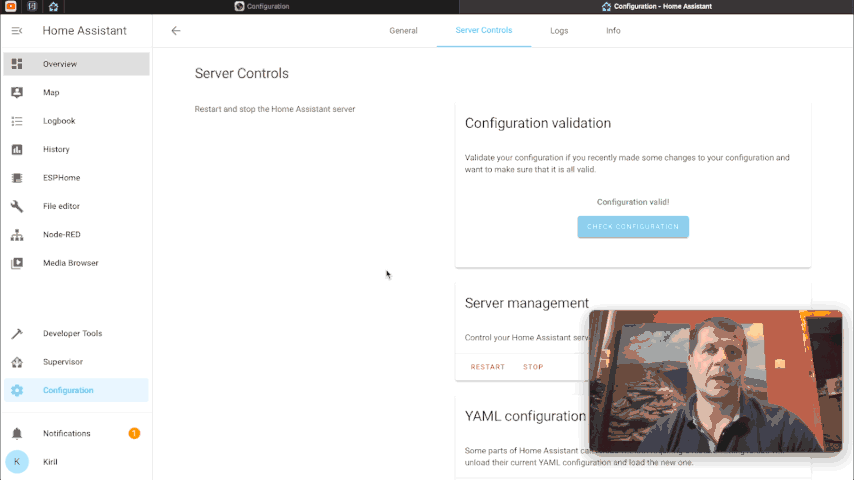
Task: Click the orange notification count badge
Action: coord(134,433)
